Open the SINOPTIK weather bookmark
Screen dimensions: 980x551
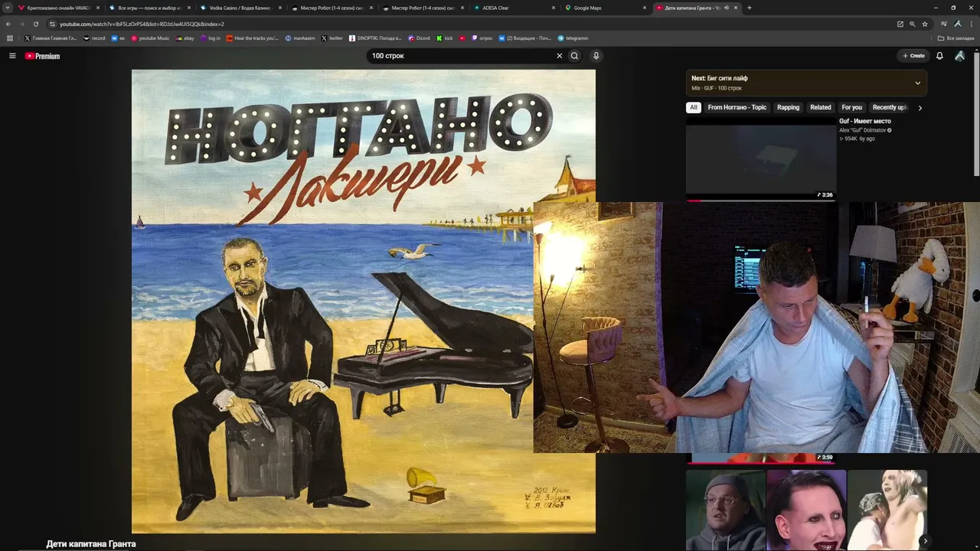click(375, 38)
